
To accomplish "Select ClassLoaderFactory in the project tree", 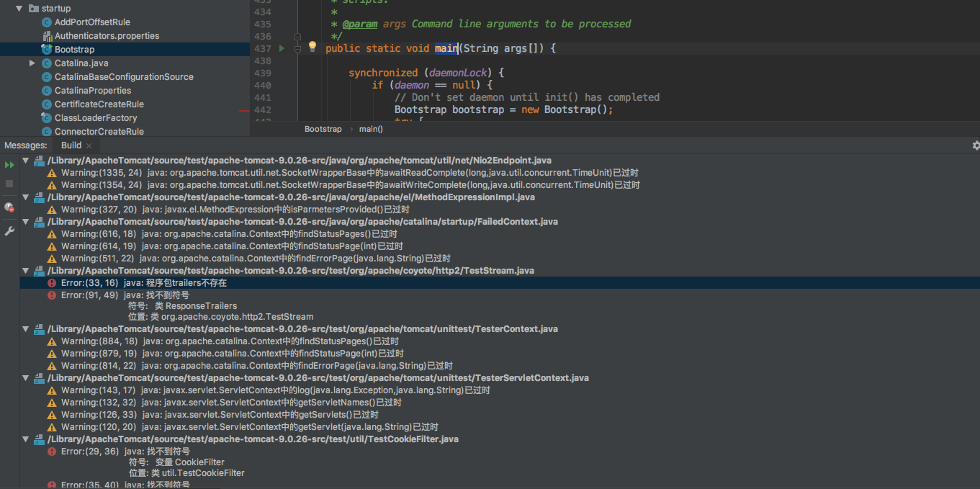I will [96, 118].
